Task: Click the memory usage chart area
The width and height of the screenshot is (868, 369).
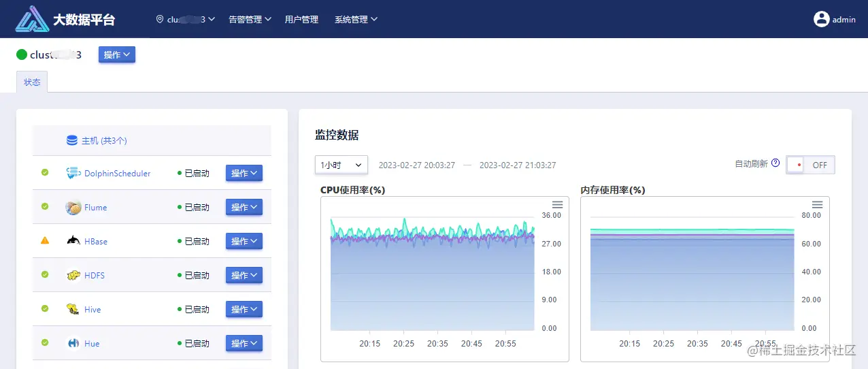Action: [692, 273]
